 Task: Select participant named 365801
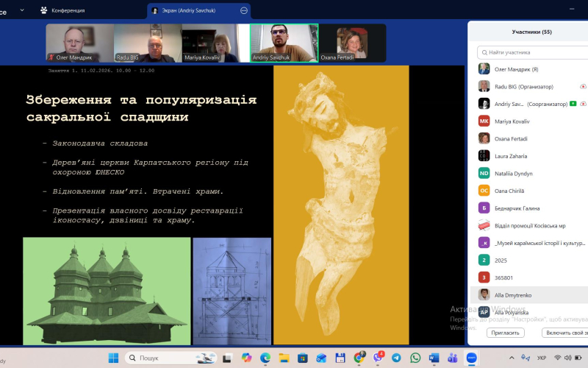(x=529, y=278)
